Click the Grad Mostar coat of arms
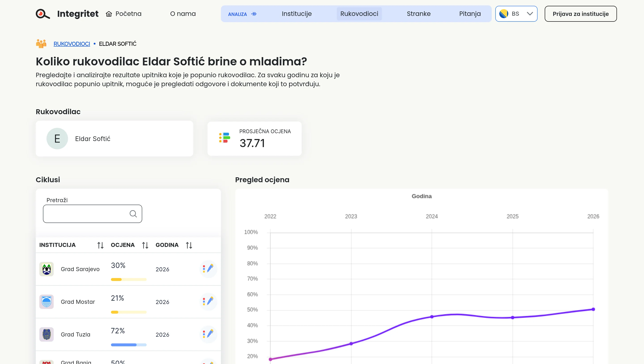Screen dimensions: 644x364 coord(47,302)
